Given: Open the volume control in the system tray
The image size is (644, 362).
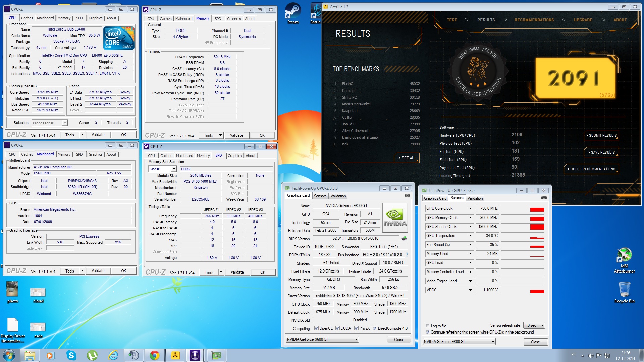Looking at the screenshot, I should (x=591, y=355).
